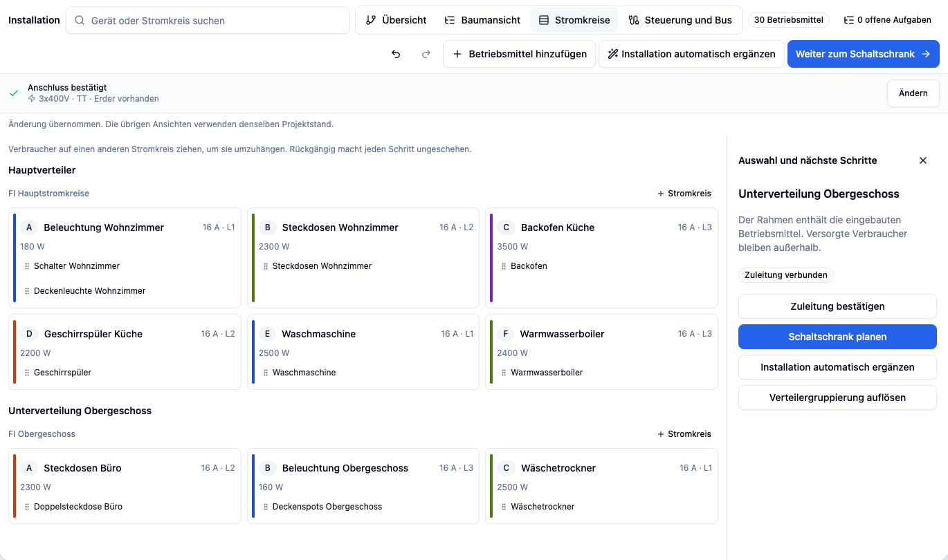Click Verteilergruppierung auflösen
Image resolution: width=948 pixels, height=560 pixels.
[x=837, y=398]
